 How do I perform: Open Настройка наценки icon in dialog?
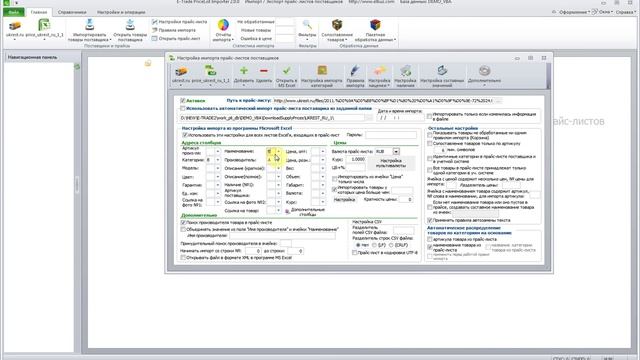point(379,71)
